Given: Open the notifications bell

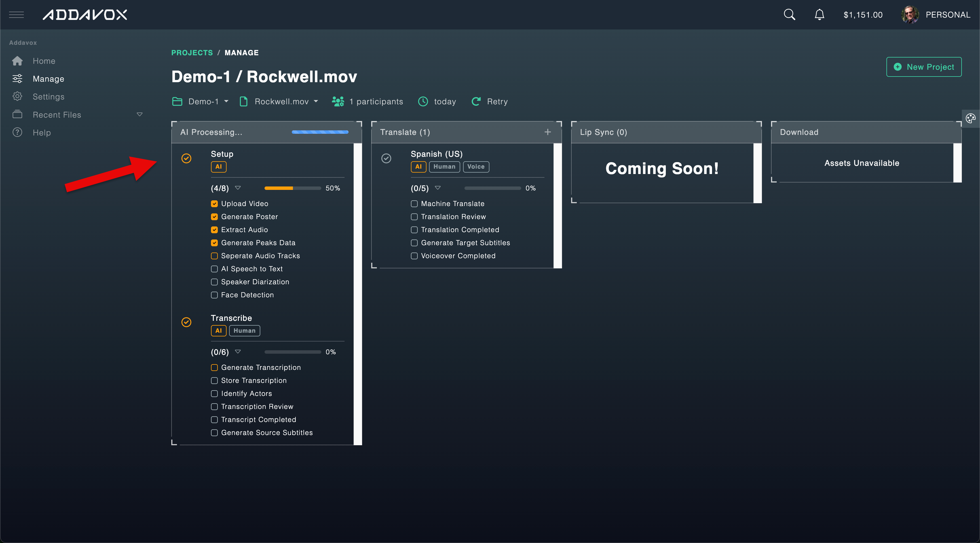Looking at the screenshot, I should tap(819, 15).
